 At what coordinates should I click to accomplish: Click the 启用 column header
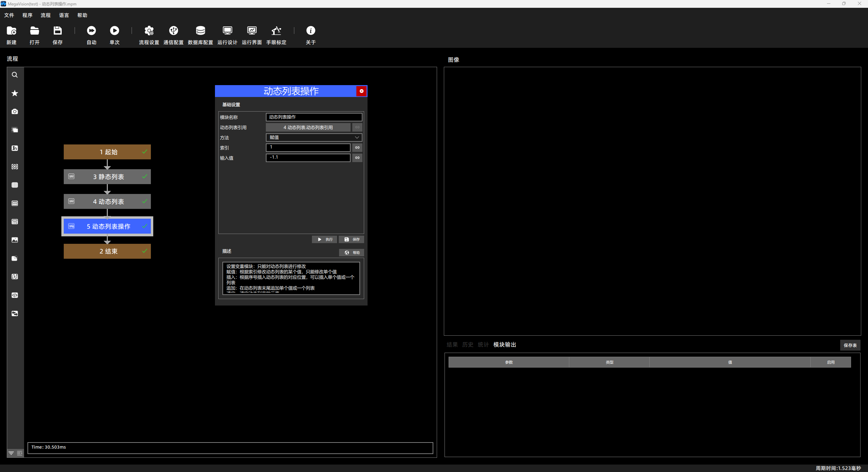coord(831,362)
